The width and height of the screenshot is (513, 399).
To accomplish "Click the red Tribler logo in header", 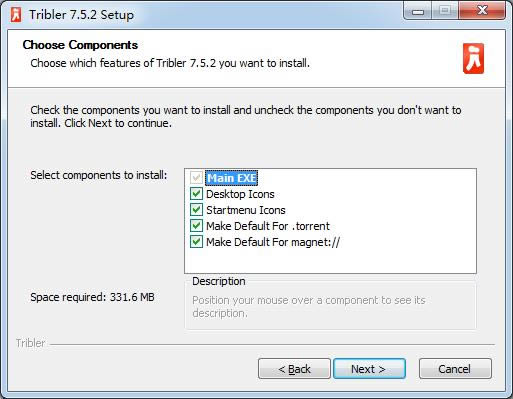I will [x=473, y=58].
